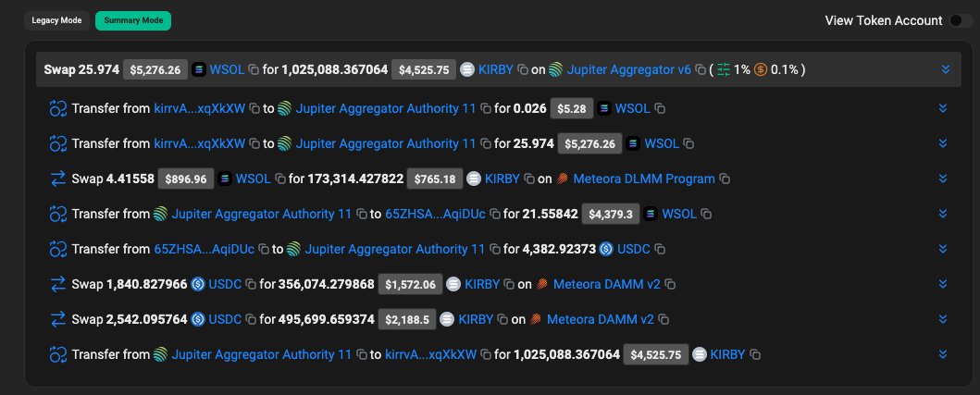Open KIRBY token link in header swap row
Viewport: 980px width, 395px height.
(496, 69)
